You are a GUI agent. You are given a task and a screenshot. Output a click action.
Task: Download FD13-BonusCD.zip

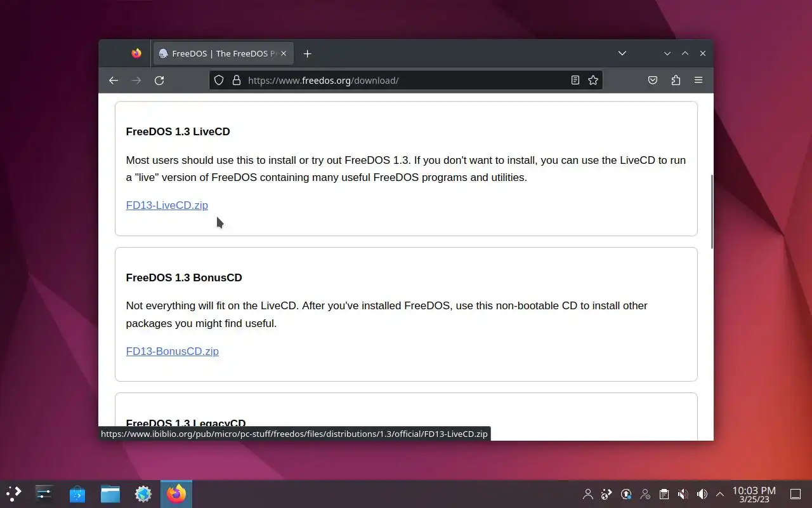(172, 351)
